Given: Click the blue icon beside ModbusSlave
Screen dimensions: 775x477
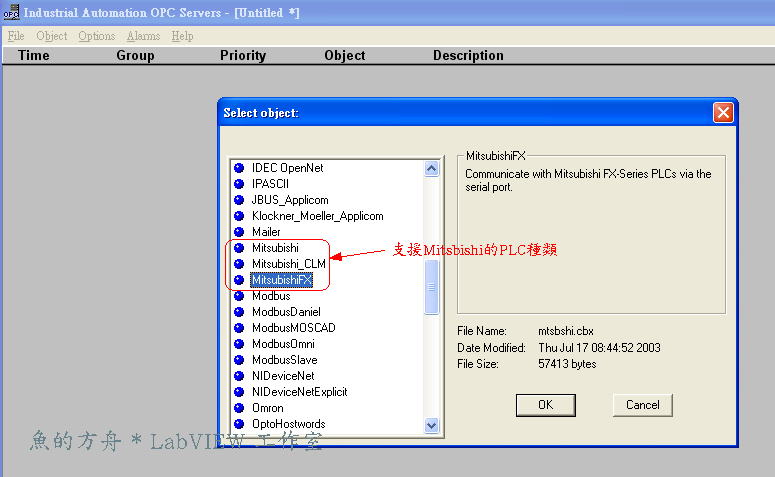Looking at the screenshot, I should [x=239, y=360].
